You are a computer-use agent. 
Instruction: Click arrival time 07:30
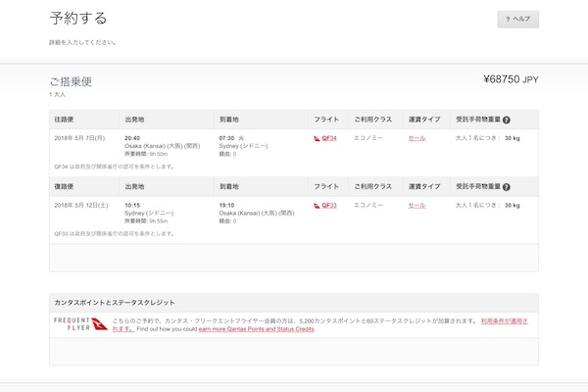226,138
